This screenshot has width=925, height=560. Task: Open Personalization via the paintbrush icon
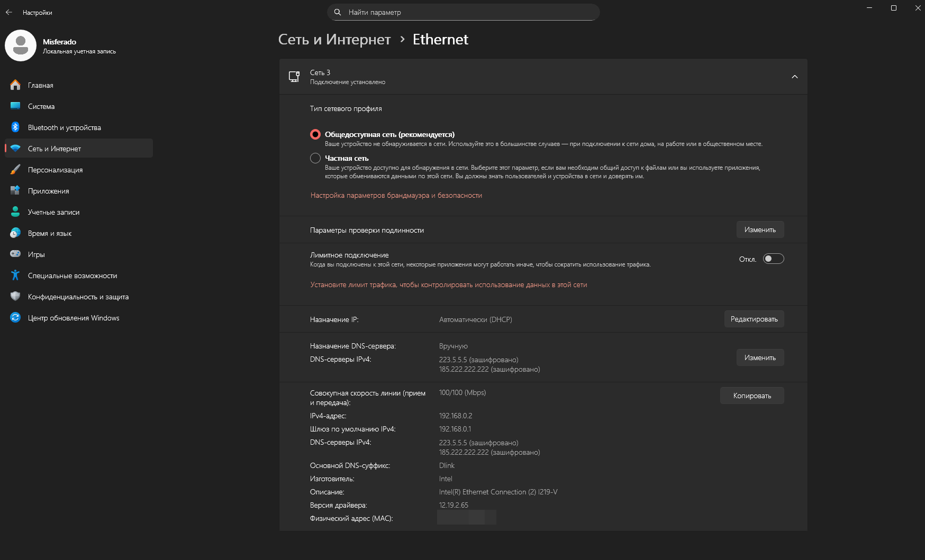15,170
